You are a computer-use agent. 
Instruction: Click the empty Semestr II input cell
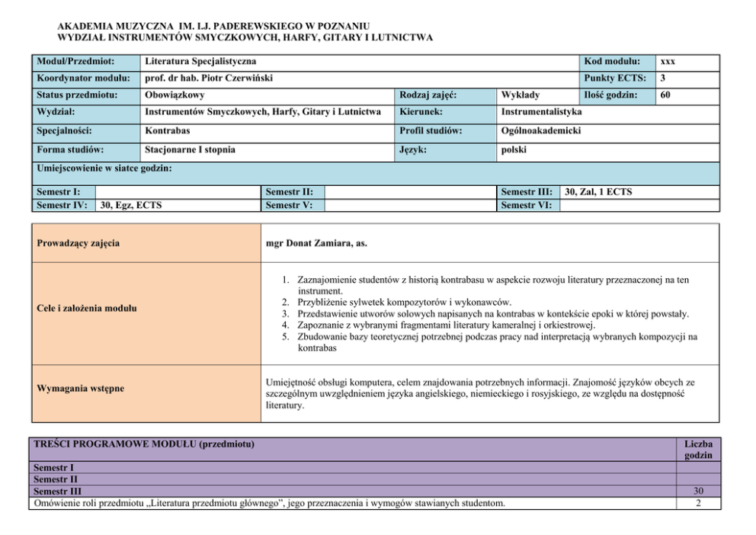(x=409, y=192)
